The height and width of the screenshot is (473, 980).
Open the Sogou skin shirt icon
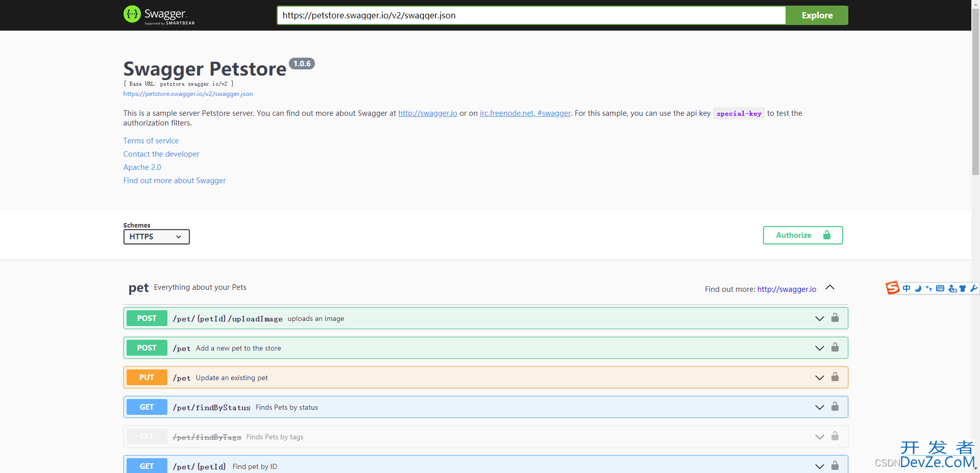[x=963, y=288]
